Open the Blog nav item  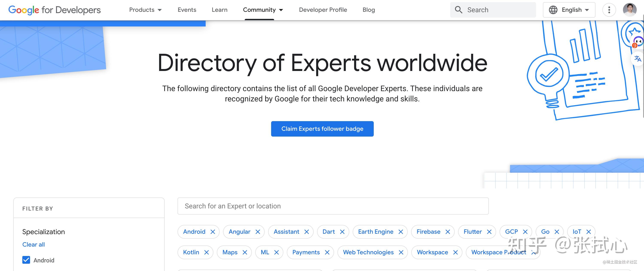pyautogui.click(x=369, y=10)
